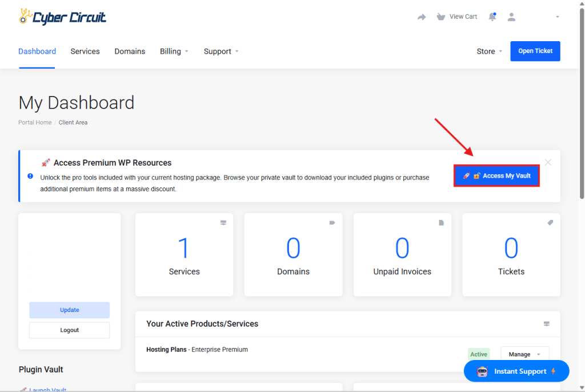Click the server icon on Services card

[x=223, y=223]
